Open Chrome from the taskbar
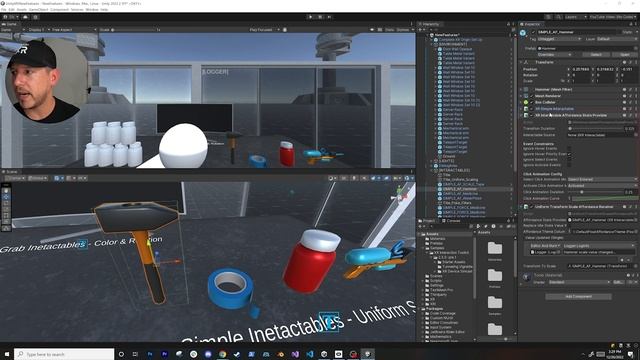640x360 pixels. click(222, 354)
